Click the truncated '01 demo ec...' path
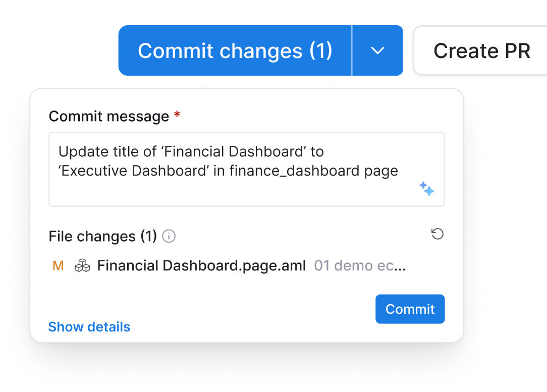Image resolution: width=547 pixels, height=392 pixels. coord(359,266)
